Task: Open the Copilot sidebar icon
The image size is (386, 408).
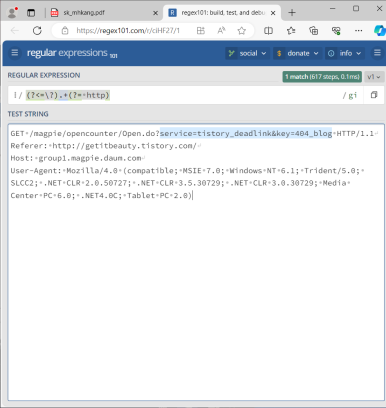Action: (379, 31)
